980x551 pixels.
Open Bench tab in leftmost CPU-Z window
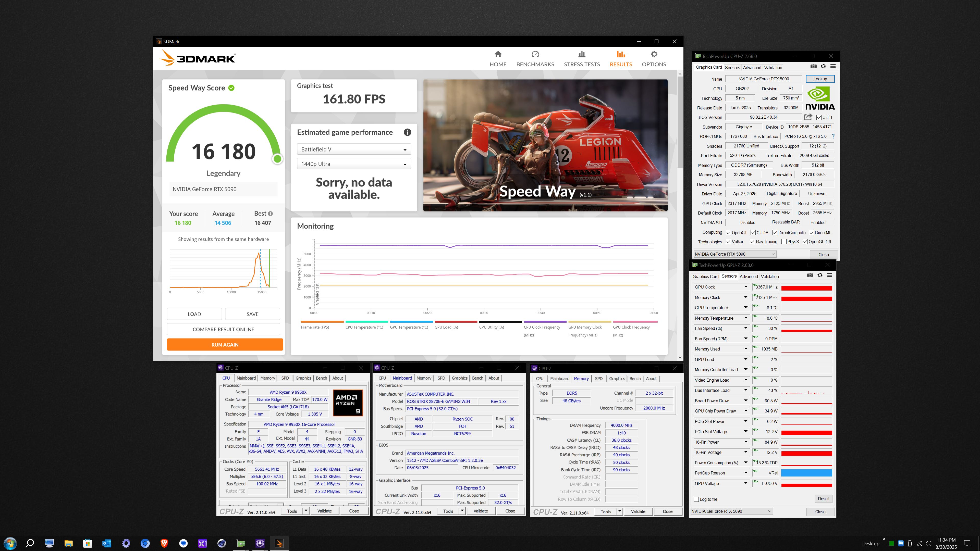(x=322, y=378)
